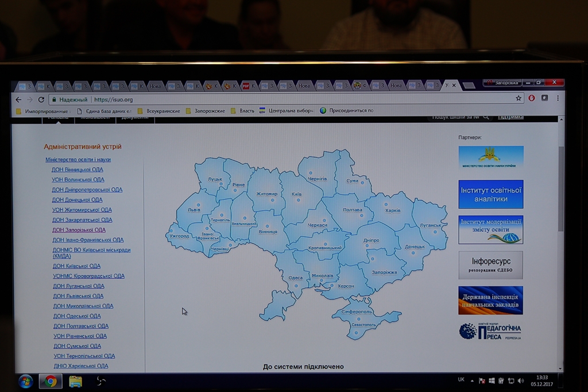Image resolution: width=588 pixels, height=392 pixels.
Task: Go back to the previous page
Action: [x=18, y=100]
